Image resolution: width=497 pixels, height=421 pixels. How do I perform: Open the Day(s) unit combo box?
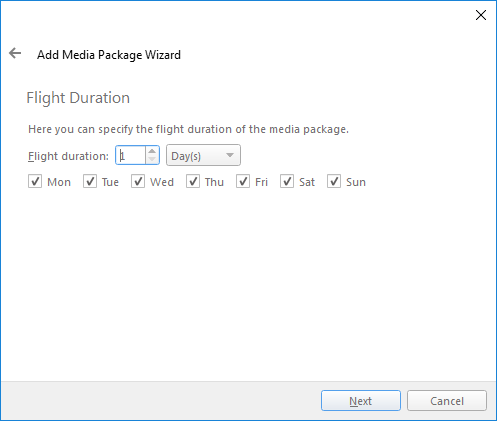tap(203, 155)
